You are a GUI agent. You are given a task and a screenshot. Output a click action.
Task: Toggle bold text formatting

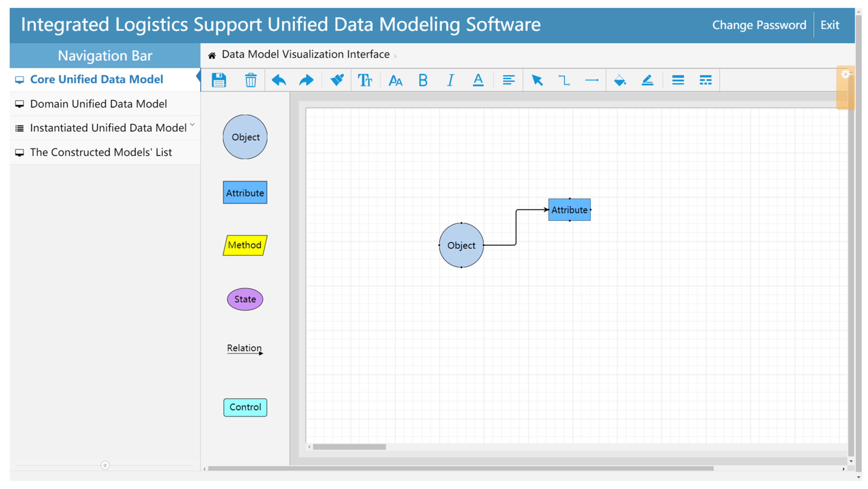(x=423, y=80)
